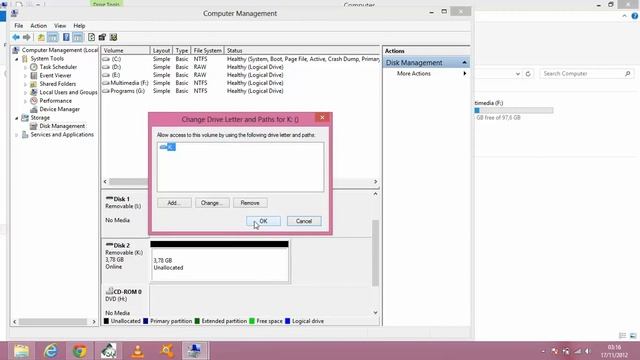
Task: Select Disk Management in the tree
Action: (x=62, y=126)
